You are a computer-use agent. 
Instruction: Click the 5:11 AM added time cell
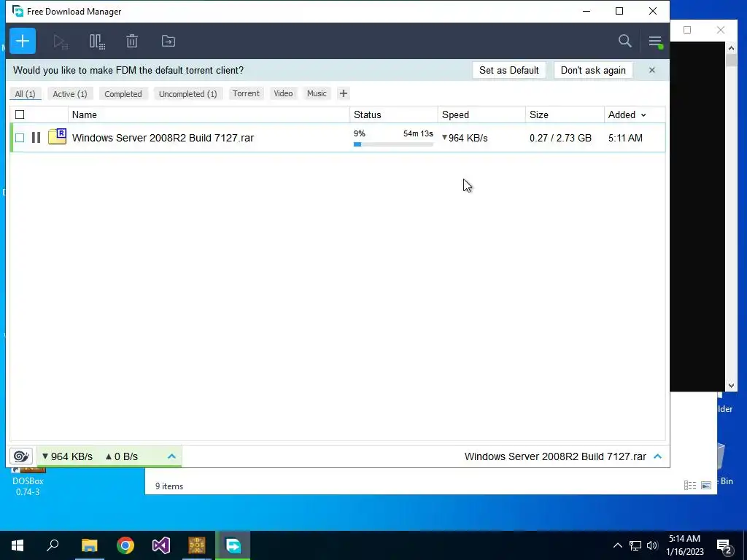pyautogui.click(x=625, y=138)
